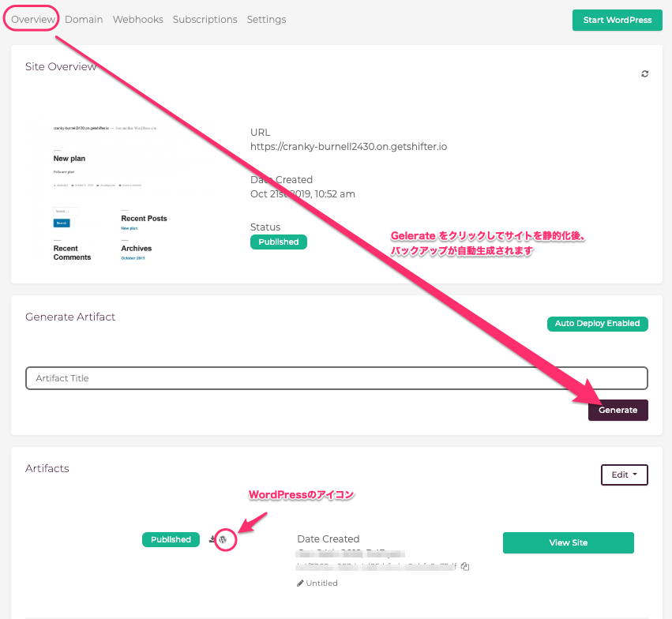The image size is (672, 619).
Task: Click the Generate button
Action: [x=618, y=410]
